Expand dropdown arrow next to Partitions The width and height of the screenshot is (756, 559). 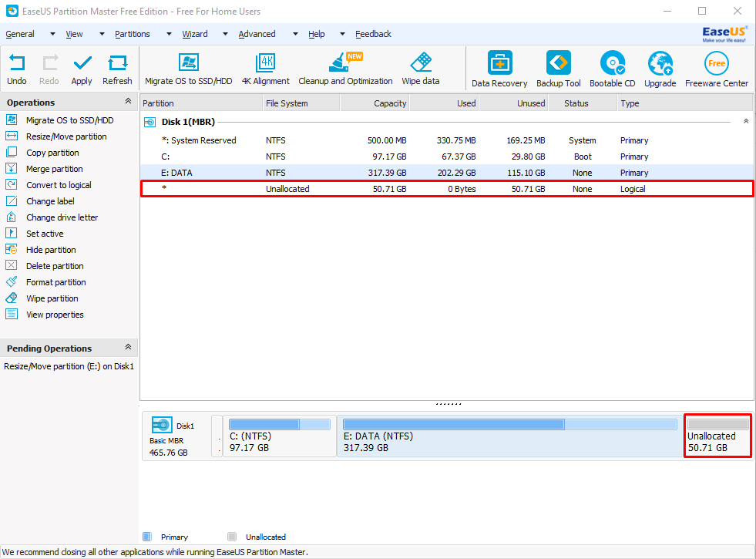(x=169, y=34)
